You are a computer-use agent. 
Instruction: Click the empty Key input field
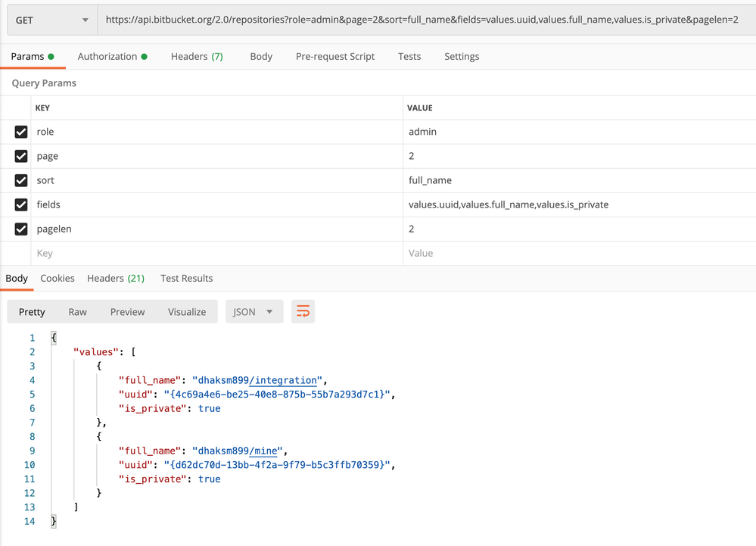coord(217,253)
